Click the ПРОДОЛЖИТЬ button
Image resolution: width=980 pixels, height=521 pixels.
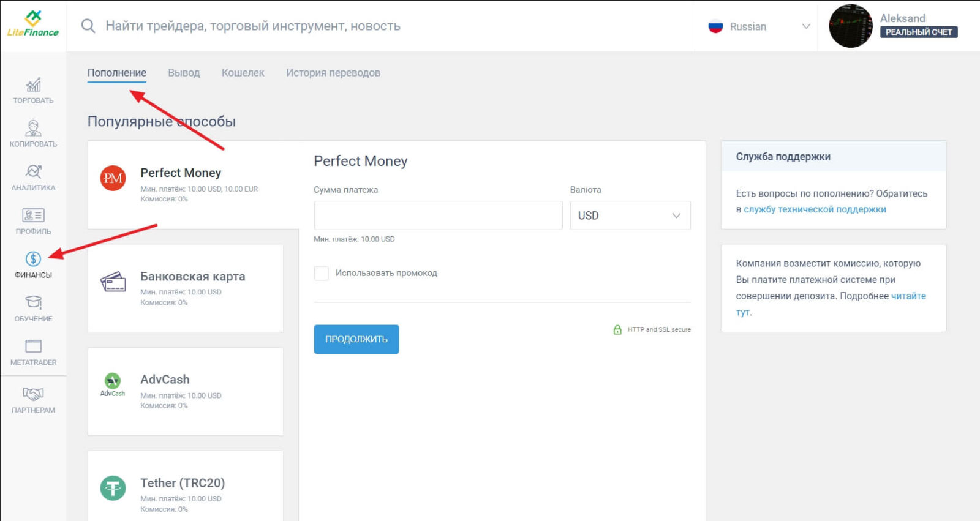(x=356, y=339)
